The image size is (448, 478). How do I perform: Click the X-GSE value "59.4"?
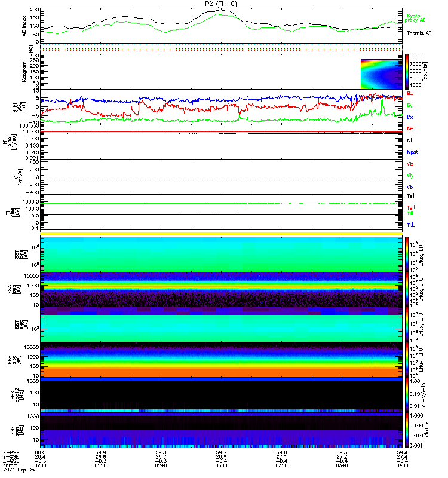402,452
